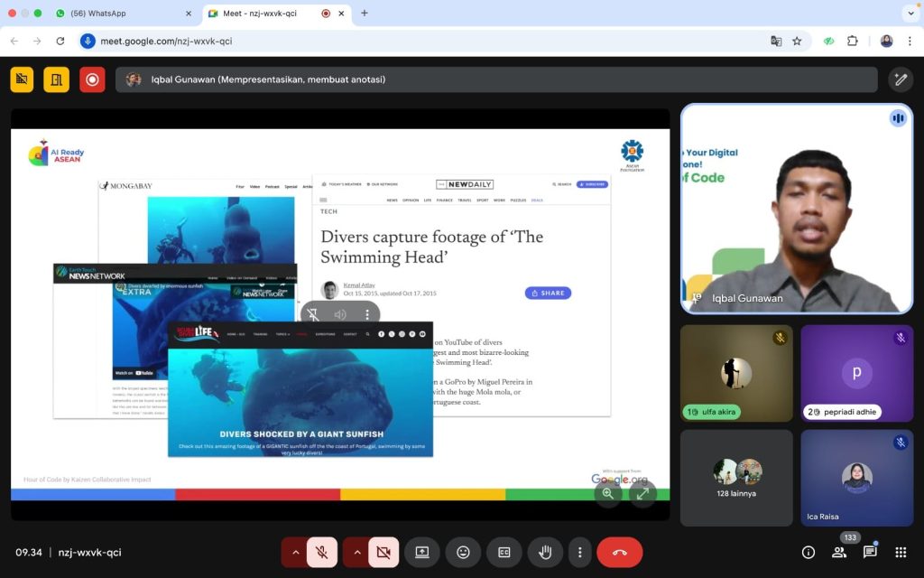
Task: Click the translate page icon
Action: (x=776, y=41)
